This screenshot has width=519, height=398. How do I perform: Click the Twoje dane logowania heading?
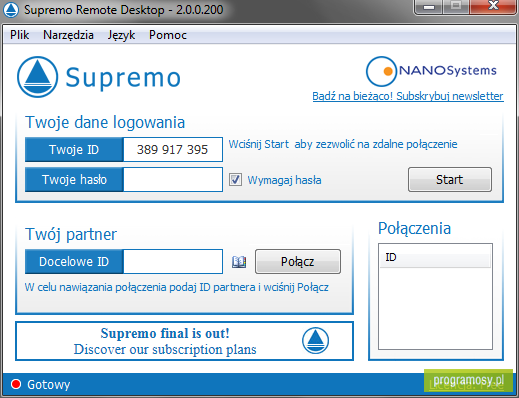(x=105, y=122)
